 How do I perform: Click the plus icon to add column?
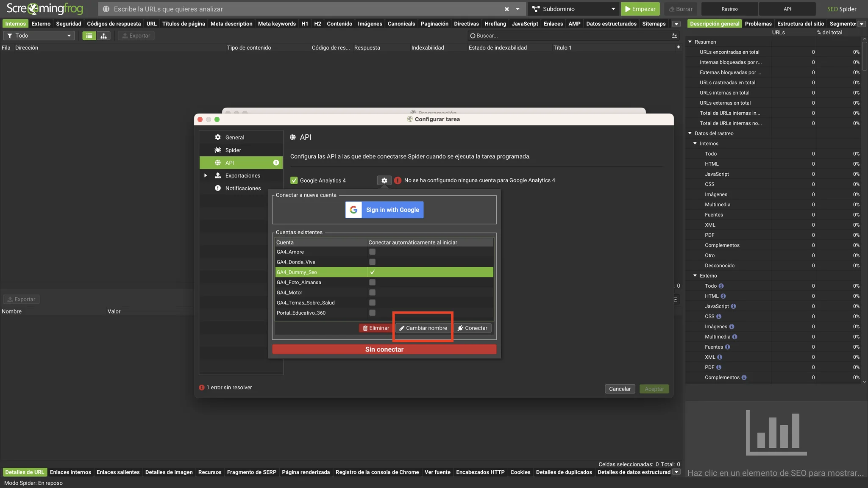[679, 47]
